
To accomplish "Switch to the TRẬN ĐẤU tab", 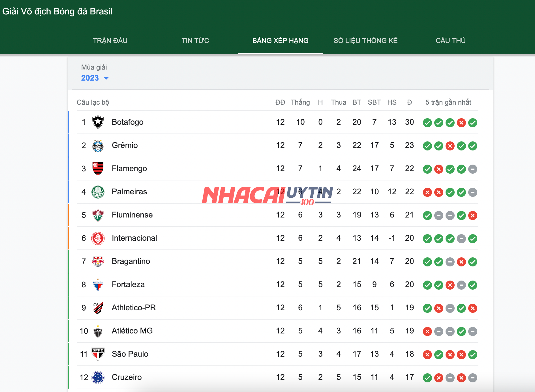I will [110, 40].
